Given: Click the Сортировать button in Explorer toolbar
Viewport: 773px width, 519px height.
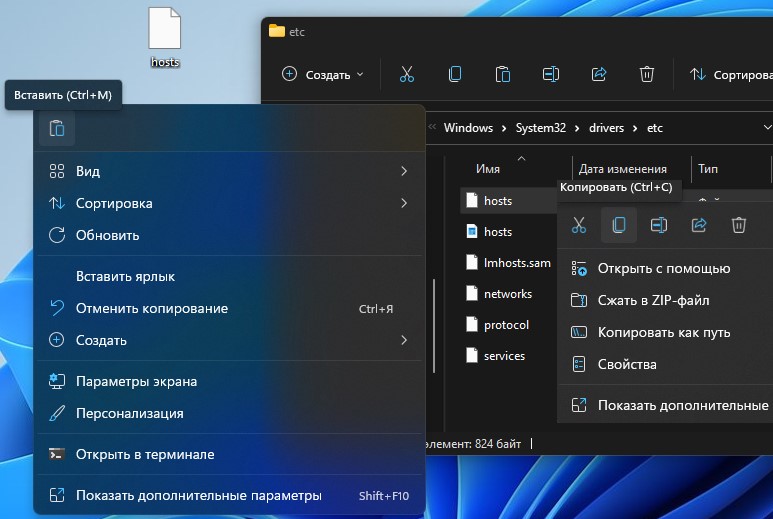Looking at the screenshot, I should (x=731, y=74).
